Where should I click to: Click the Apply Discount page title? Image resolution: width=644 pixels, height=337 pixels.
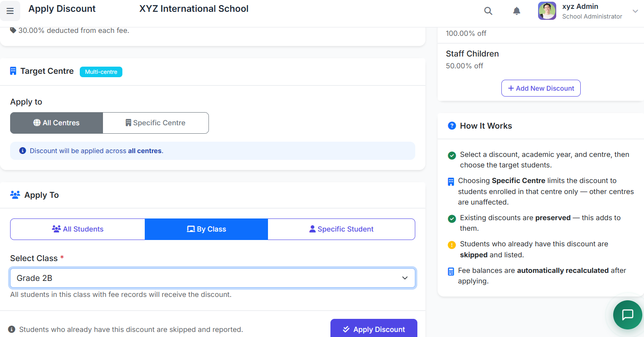(62, 8)
